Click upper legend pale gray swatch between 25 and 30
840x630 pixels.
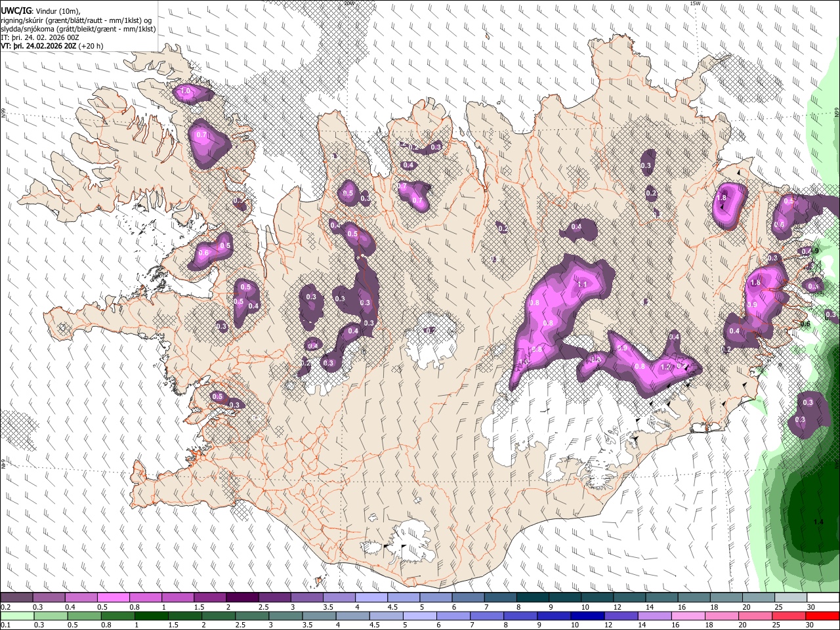tap(790, 598)
